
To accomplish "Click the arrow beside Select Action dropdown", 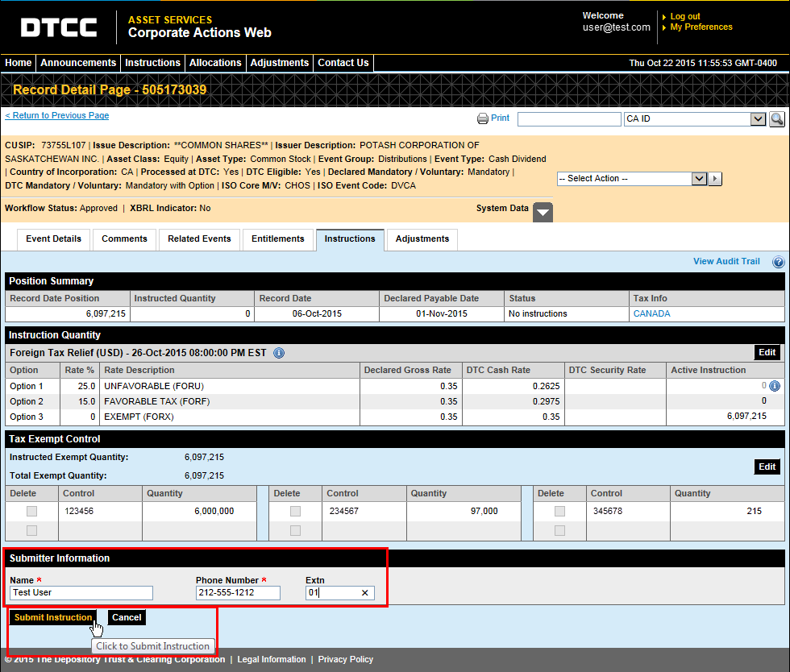I will [714, 178].
